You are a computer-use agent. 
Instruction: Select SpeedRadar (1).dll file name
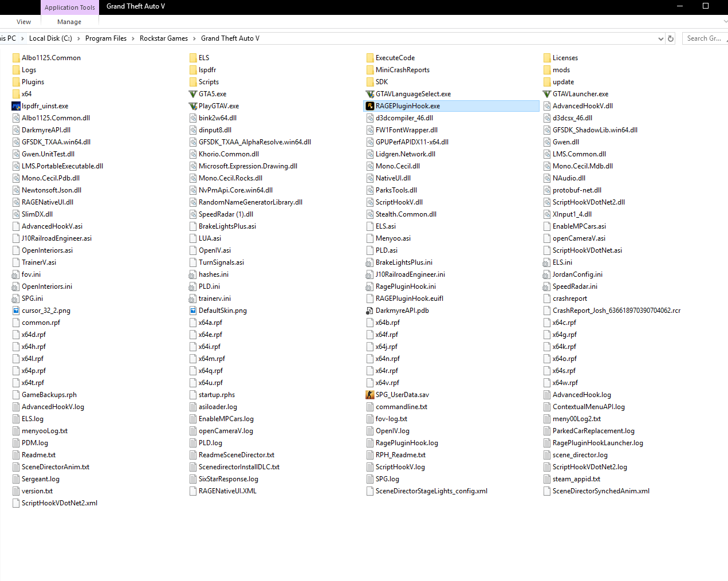[226, 214]
